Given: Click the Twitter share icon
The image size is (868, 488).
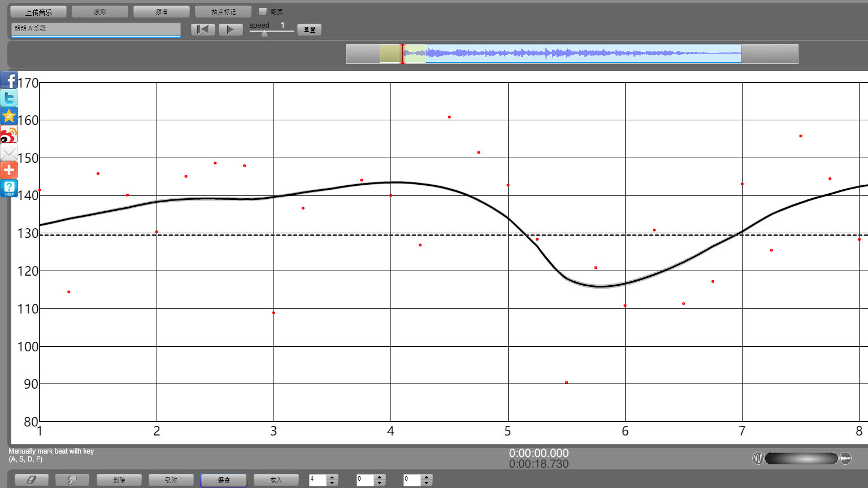Looking at the screenshot, I should tap(9, 98).
